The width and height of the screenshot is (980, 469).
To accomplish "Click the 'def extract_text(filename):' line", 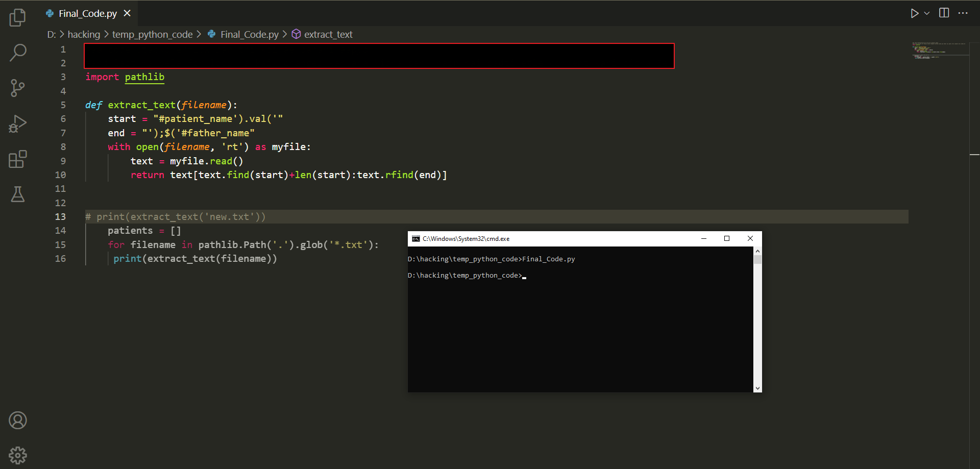I will (161, 105).
